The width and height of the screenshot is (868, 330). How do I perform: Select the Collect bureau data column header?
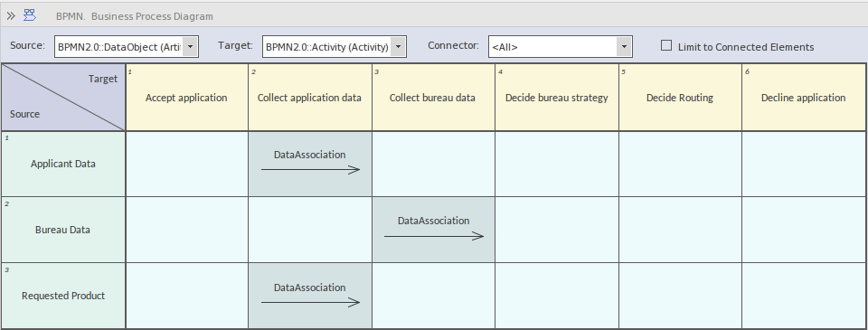click(x=433, y=98)
